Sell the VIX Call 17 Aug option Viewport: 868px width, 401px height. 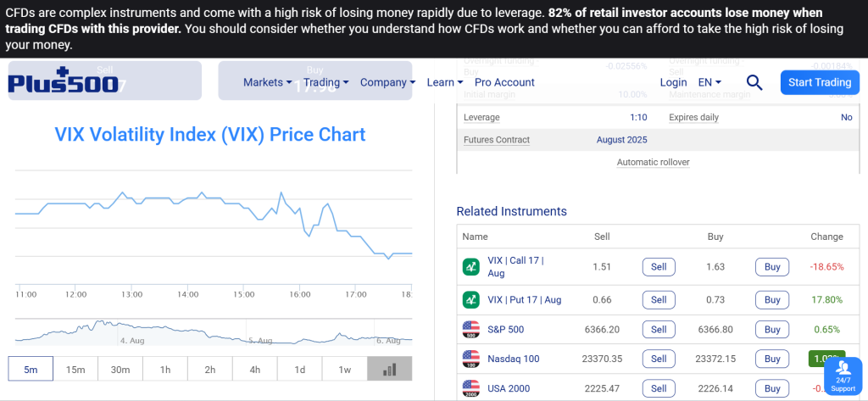pos(659,266)
